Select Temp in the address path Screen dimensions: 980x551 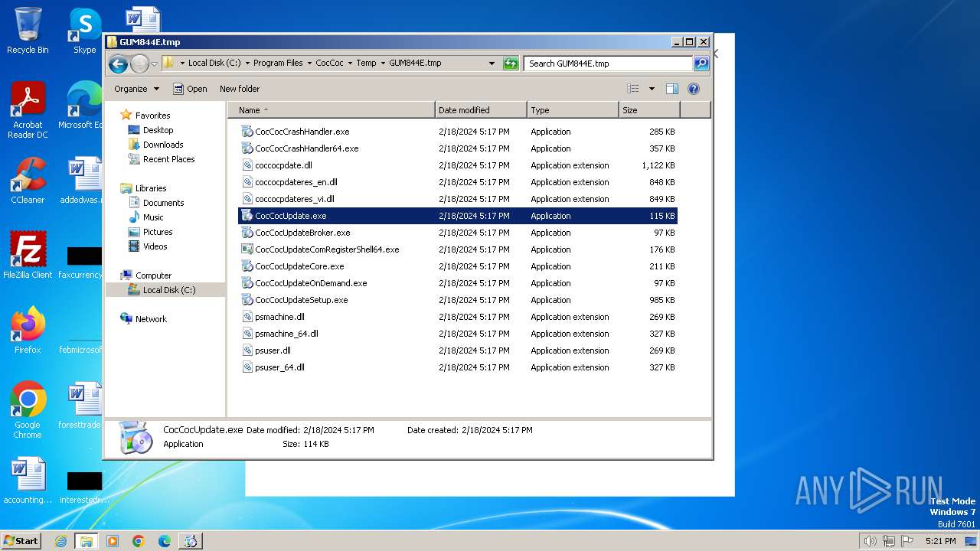tap(366, 64)
